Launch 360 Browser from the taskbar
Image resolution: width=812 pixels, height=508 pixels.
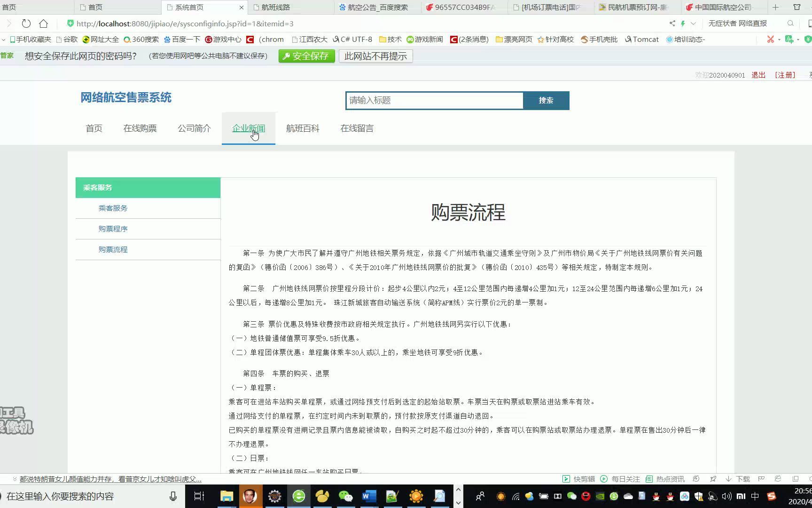tap(299, 496)
